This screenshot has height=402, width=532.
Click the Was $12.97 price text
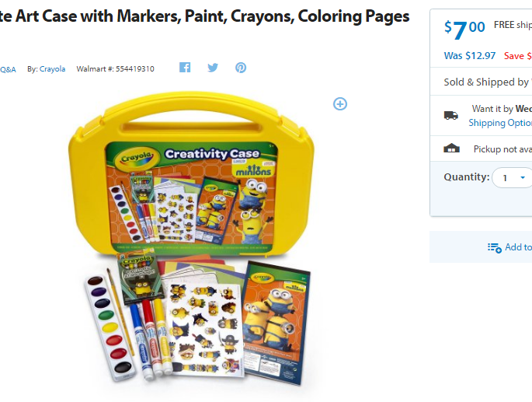click(x=470, y=56)
